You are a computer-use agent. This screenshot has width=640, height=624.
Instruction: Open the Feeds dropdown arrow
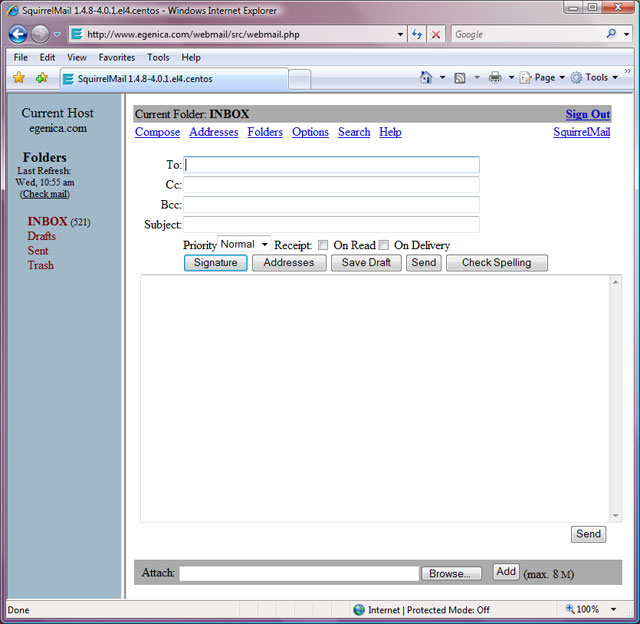[x=477, y=77]
